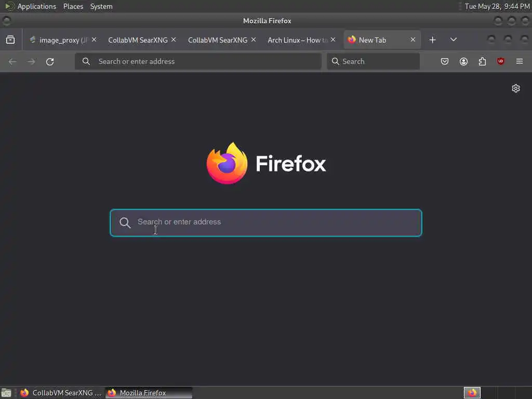Open the Applications menu
Viewport: 532px width, 399px height.
(37, 6)
